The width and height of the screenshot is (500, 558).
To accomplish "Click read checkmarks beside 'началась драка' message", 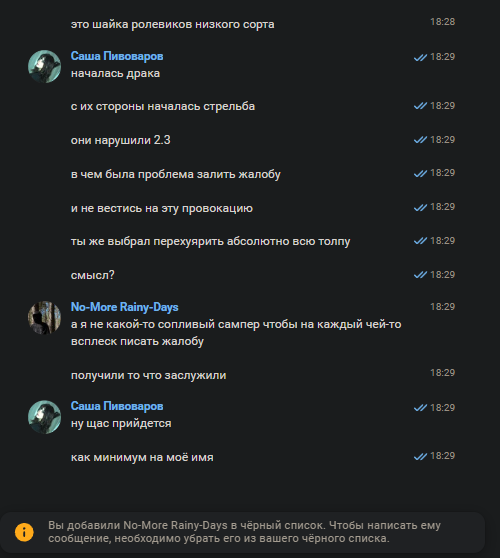I will [x=420, y=57].
